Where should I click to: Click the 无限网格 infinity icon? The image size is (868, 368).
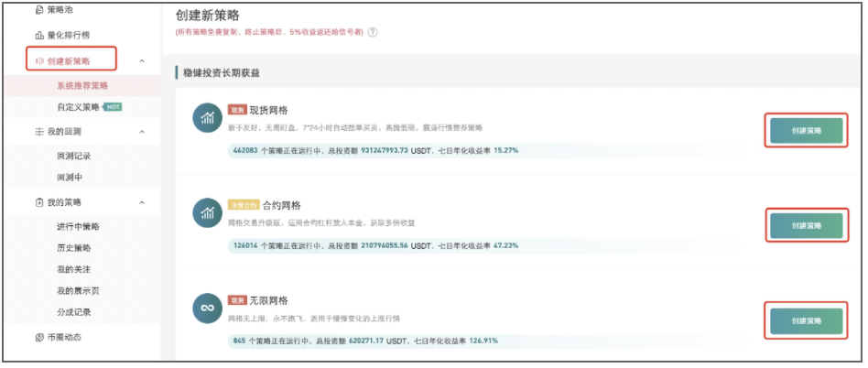pyautogui.click(x=207, y=308)
